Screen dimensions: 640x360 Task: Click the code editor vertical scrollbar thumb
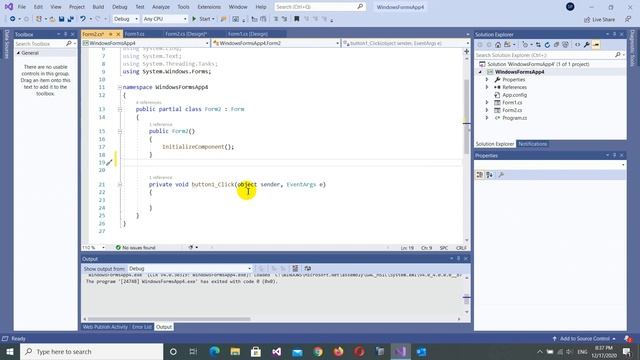466,116
